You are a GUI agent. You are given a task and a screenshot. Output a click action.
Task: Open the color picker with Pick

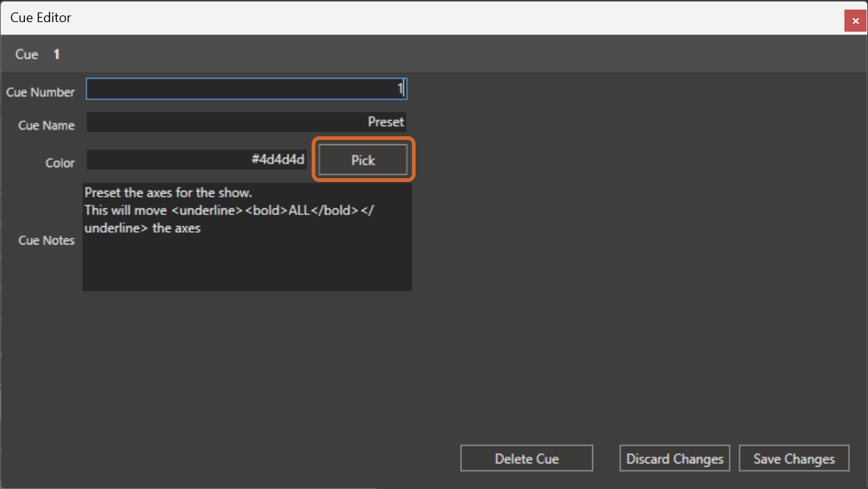pyautogui.click(x=363, y=160)
